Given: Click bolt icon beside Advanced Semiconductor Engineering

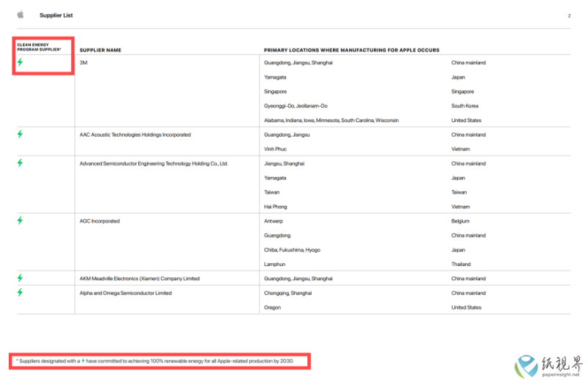Looking at the screenshot, I should tap(21, 162).
